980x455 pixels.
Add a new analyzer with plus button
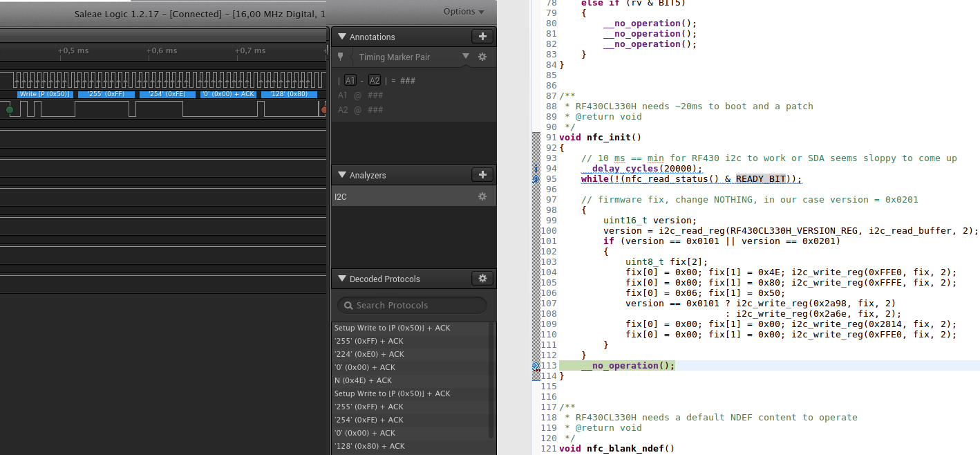coord(482,175)
